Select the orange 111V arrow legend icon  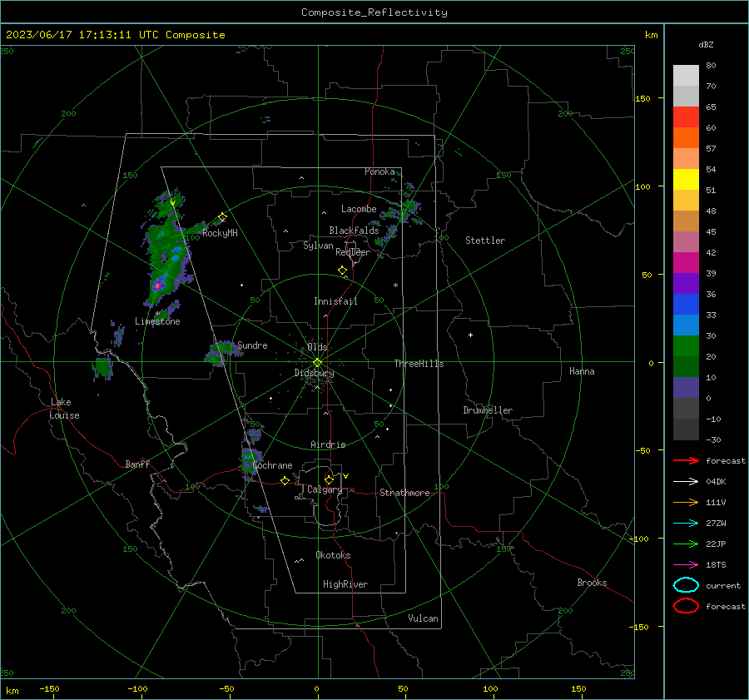coord(686,502)
